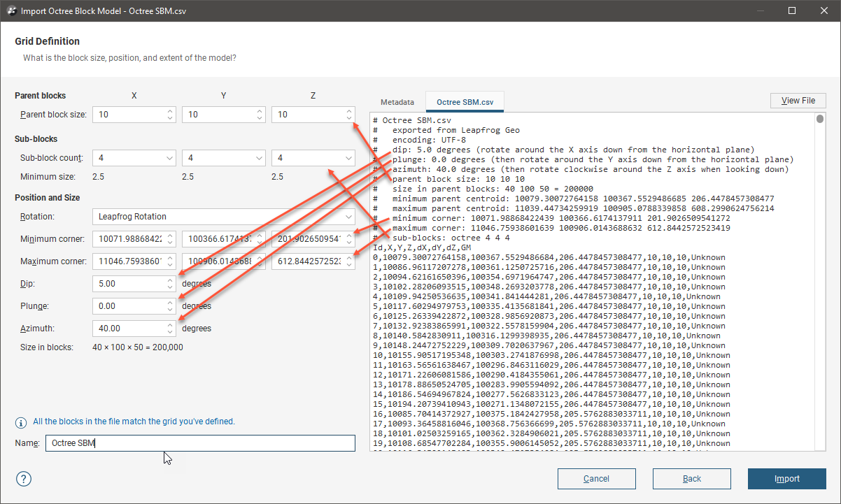Cancel the import dialog
The height and width of the screenshot is (504, 841).
[x=596, y=479]
